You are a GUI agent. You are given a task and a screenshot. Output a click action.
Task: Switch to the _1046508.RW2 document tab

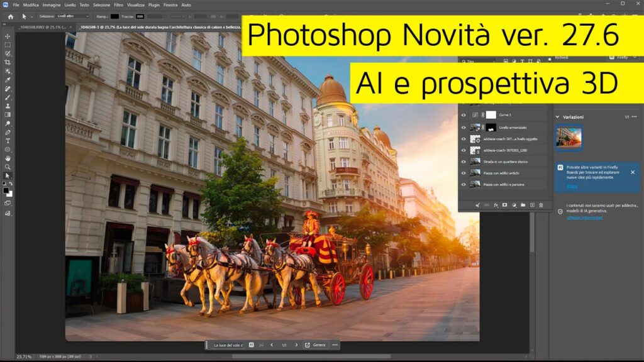pyautogui.click(x=45, y=27)
